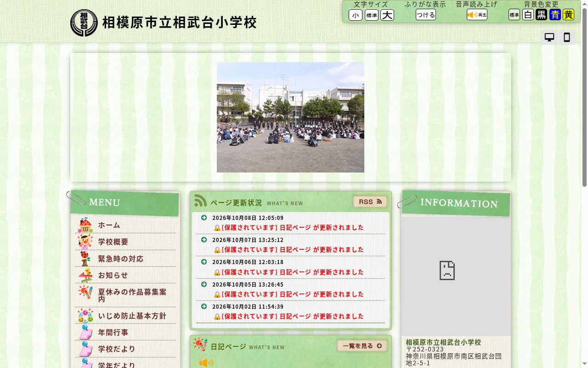The width and height of the screenshot is (588, 368).
Task: Click the icon beside いじめ防止基本方針
Action: [85, 316]
